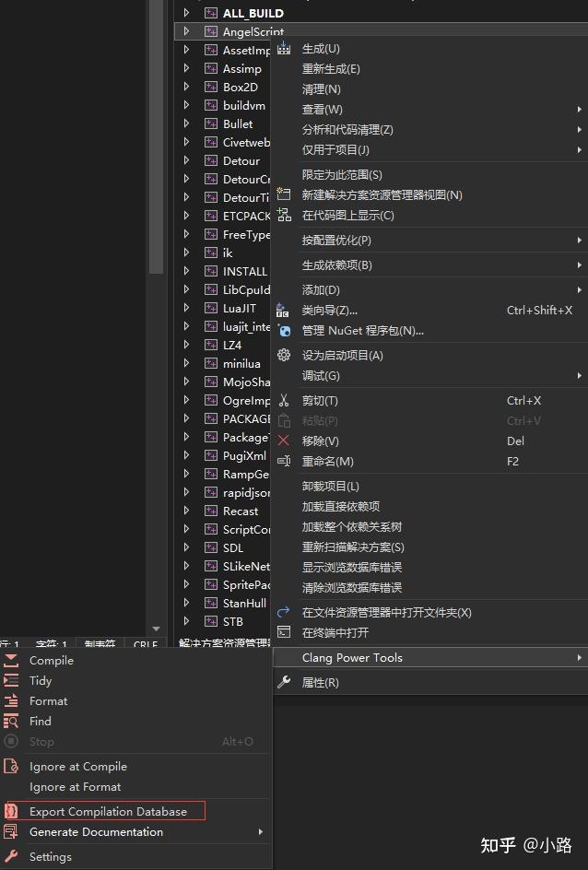Expand the ALL_BUILD project node
Screen dimensions: 588x870
click(x=186, y=13)
